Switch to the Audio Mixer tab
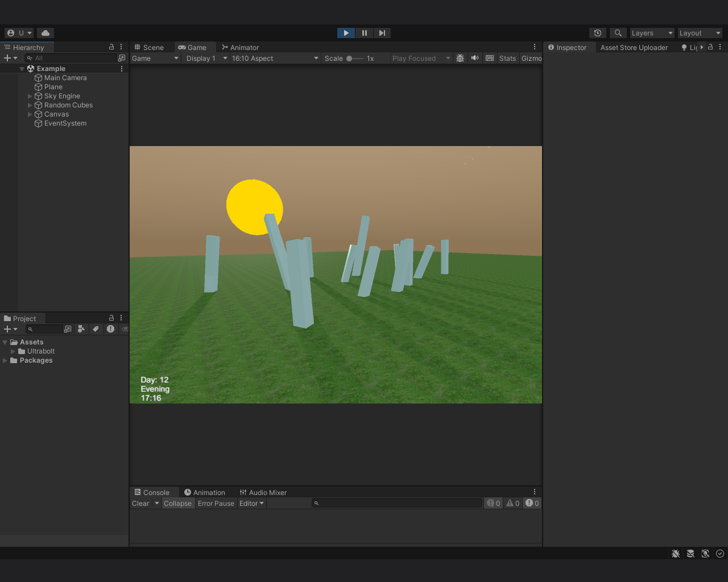The height and width of the screenshot is (582, 728). pos(263,492)
